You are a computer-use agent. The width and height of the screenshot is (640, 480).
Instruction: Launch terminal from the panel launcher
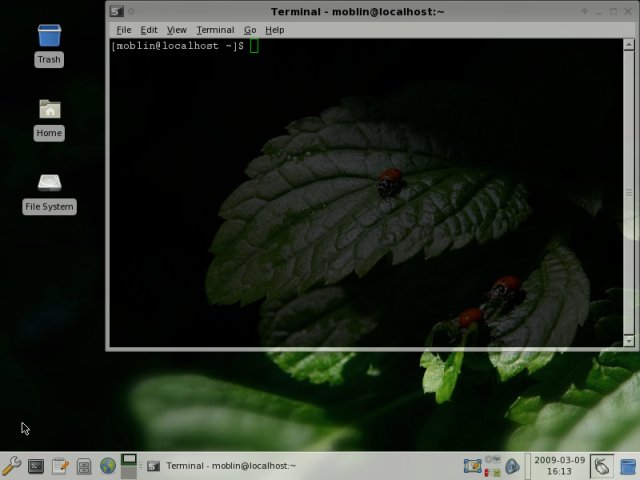(x=36, y=465)
